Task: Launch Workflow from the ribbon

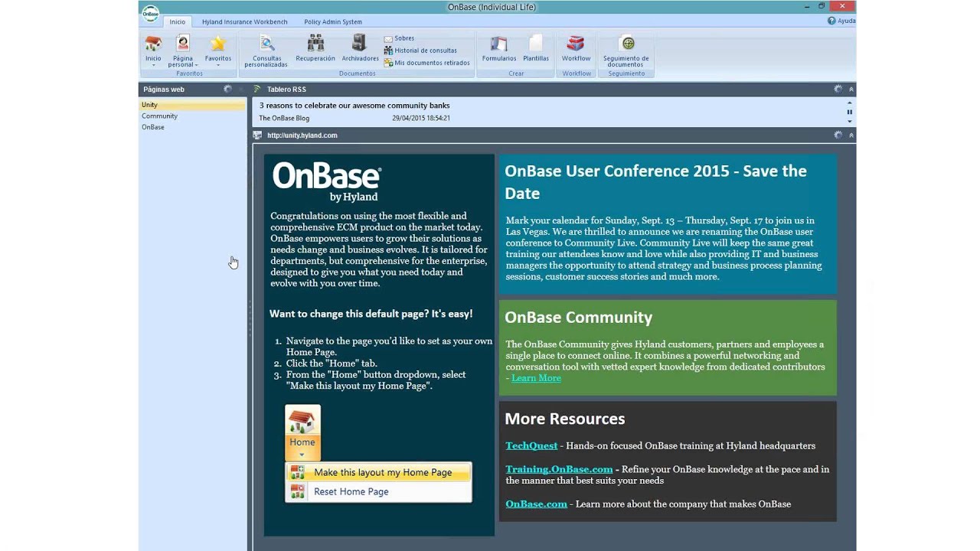Action: [x=576, y=48]
